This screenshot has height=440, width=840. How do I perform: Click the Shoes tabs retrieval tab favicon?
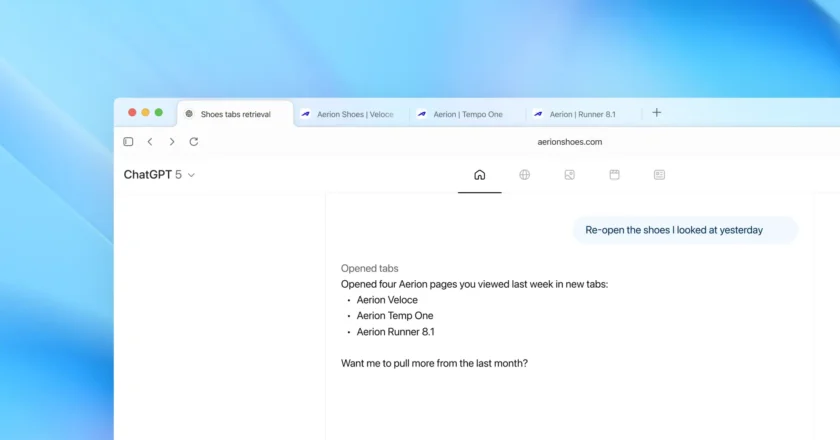[x=189, y=114]
